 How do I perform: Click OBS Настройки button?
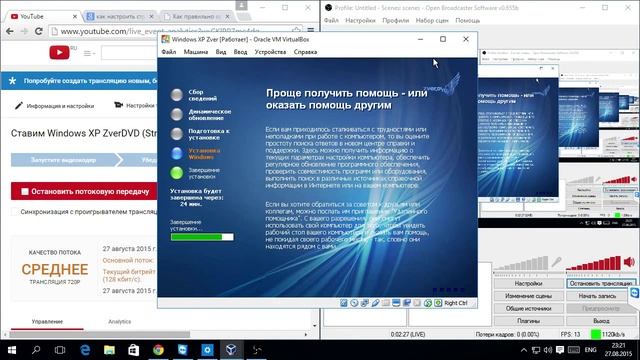tap(529, 283)
